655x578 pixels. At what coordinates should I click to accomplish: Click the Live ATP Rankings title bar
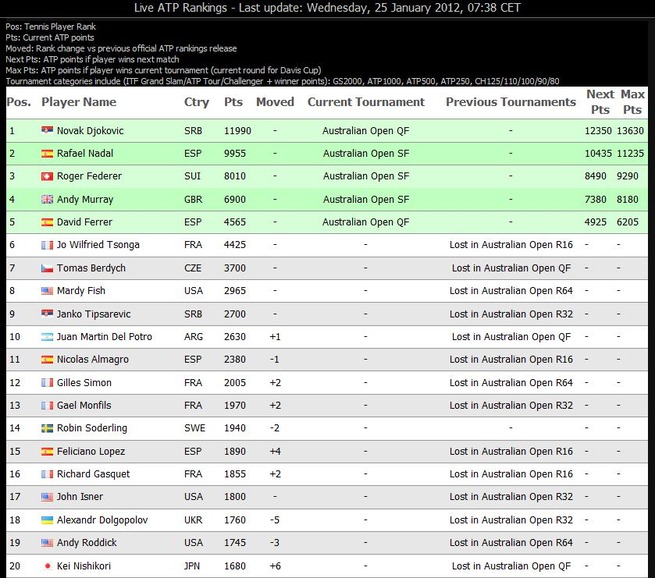pyautogui.click(x=328, y=8)
